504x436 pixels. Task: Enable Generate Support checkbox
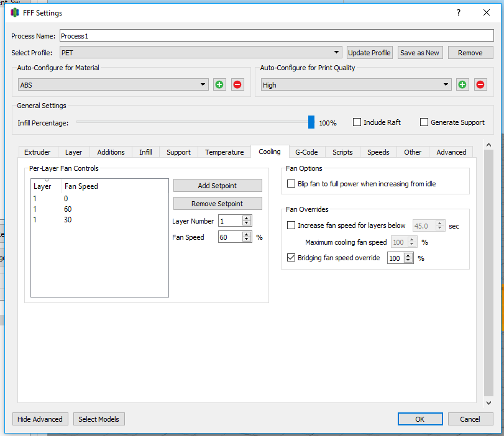click(424, 122)
